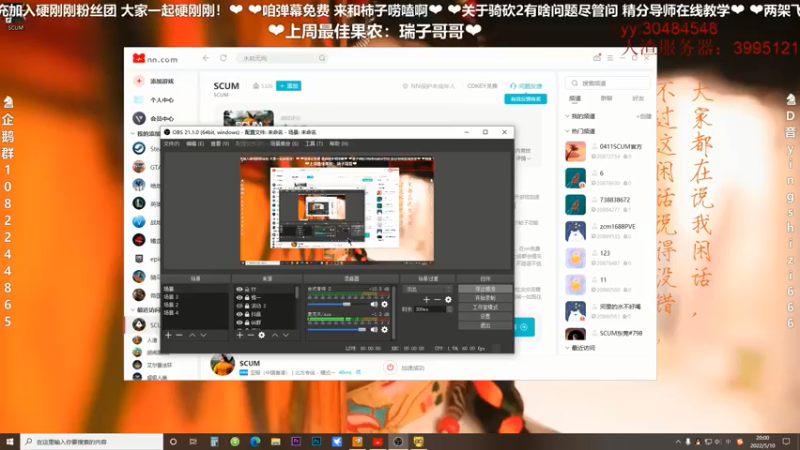Mute the microphone/Aux mixer channel
This screenshot has height=450, width=800.
[374, 330]
